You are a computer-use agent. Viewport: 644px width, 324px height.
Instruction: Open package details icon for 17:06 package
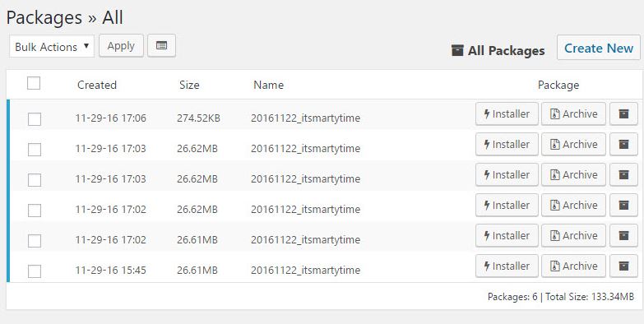tap(623, 113)
